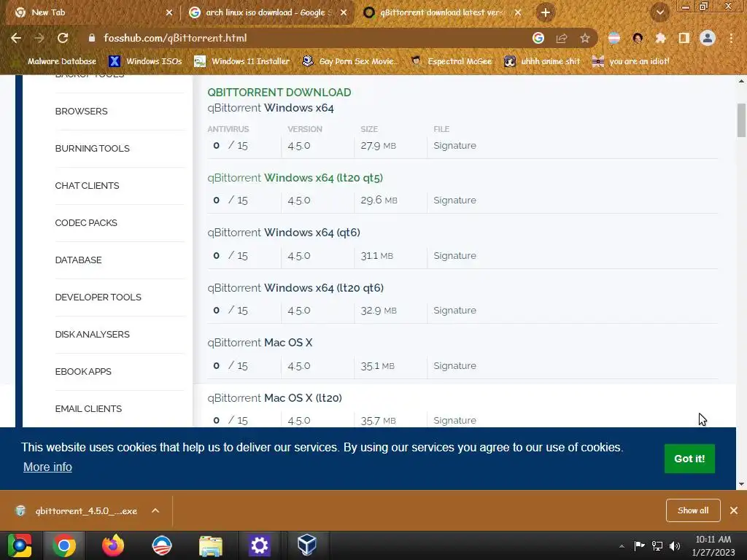The height and width of the screenshot is (560, 747).
Task: Accept cookies with Got it! button
Action: [x=689, y=459]
